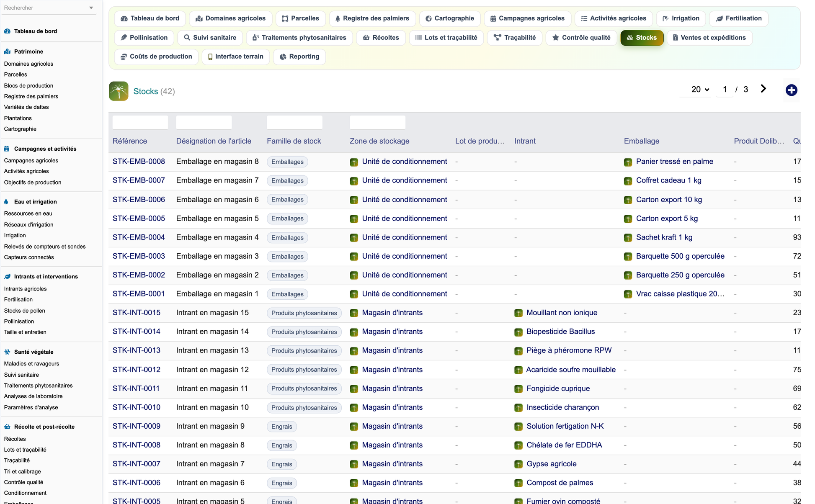Go to Ventes et expéditions tab
This screenshot has width=815, height=504.
tap(709, 38)
